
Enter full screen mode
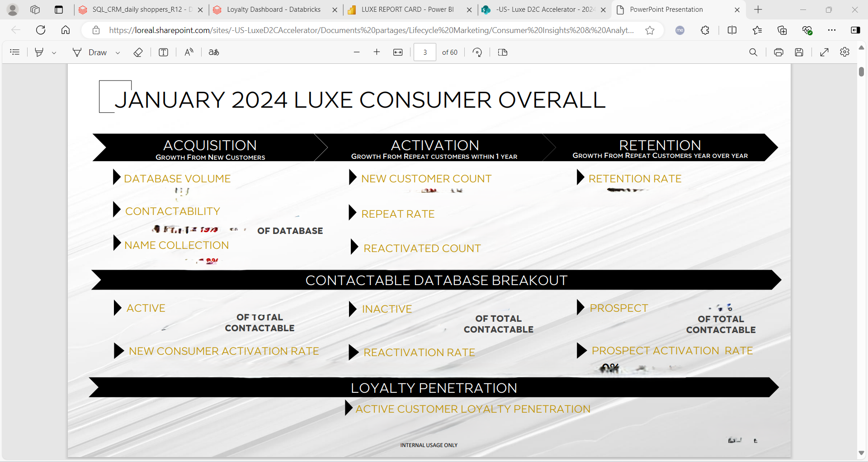pyautogui.click(x=824, y=52)
